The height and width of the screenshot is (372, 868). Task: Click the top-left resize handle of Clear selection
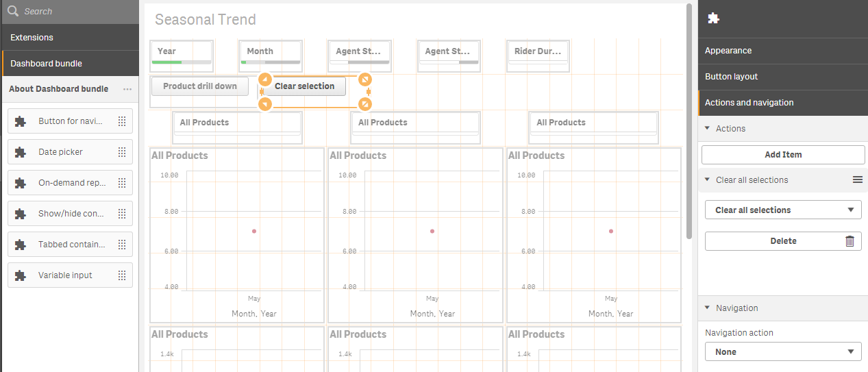[265, 79]
